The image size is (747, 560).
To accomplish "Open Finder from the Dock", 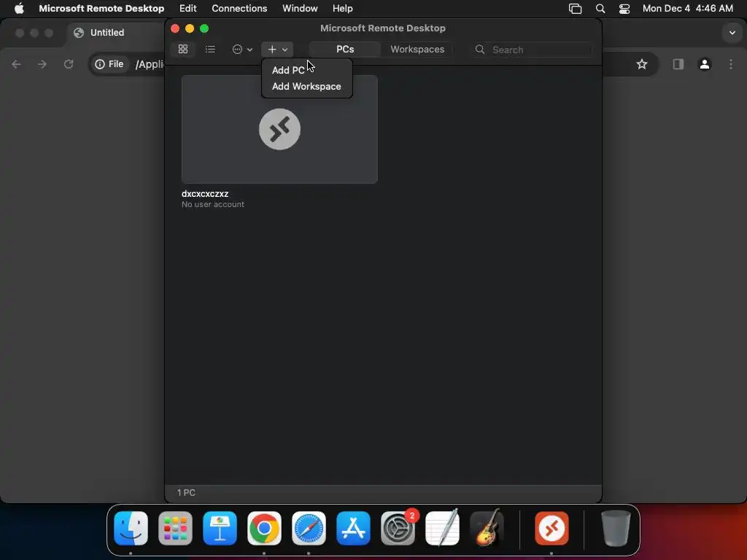I will 131,528.
